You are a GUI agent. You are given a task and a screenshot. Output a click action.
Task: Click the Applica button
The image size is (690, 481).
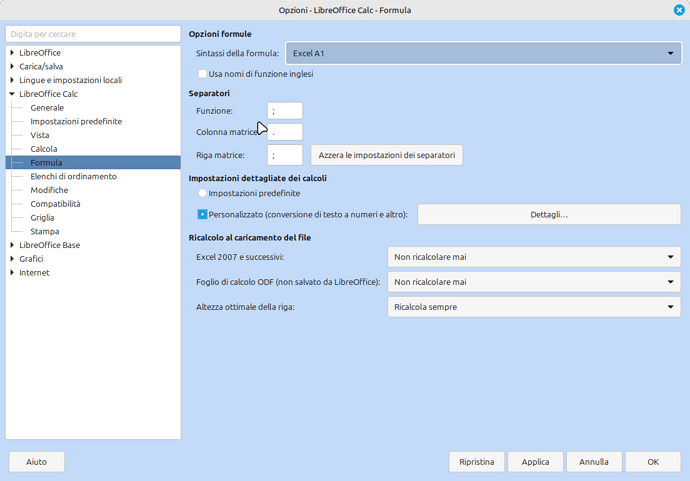coord(536,462)
